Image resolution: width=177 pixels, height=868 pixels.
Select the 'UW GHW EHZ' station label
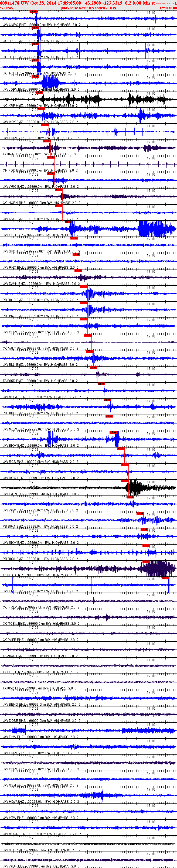tap(13, 332)
